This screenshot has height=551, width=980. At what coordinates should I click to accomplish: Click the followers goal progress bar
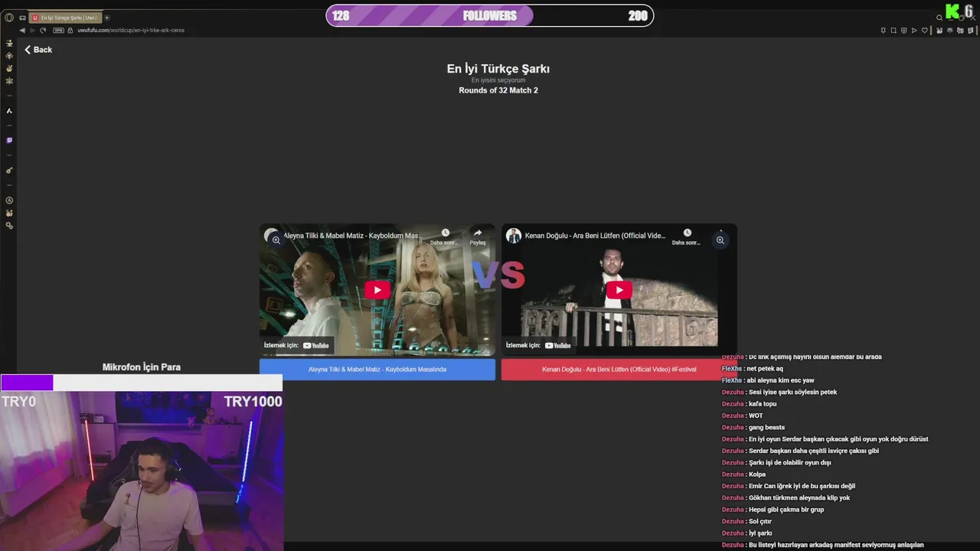(x=490, y=16)
